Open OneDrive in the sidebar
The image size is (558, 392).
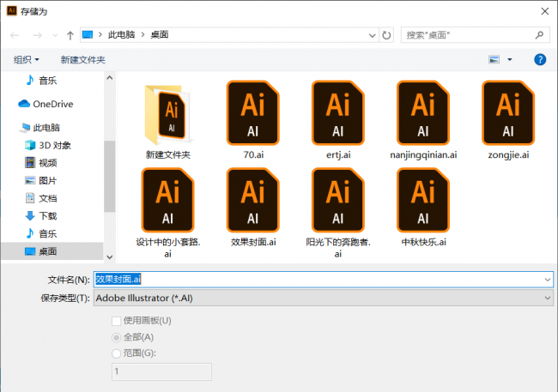coord(45,104)
